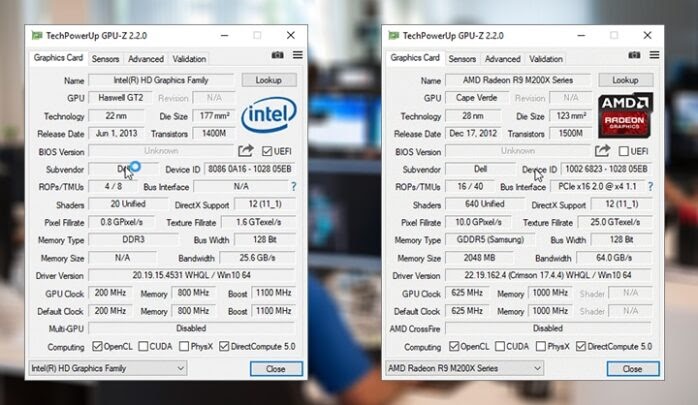Screen dimensions: 698x405
Task: Click Shaders value 20 Unified
Action: (128, 204)
